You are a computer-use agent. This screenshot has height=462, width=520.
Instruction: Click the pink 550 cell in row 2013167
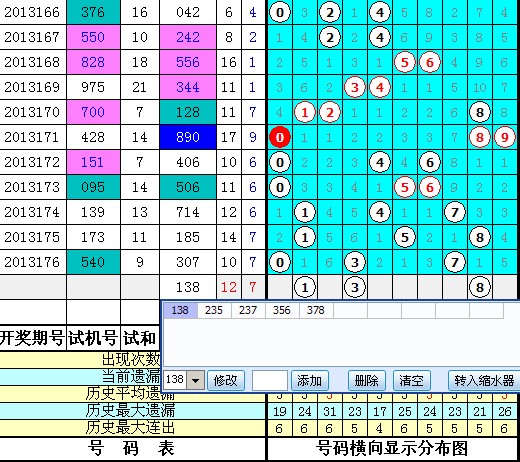click(x=93, y=37)
